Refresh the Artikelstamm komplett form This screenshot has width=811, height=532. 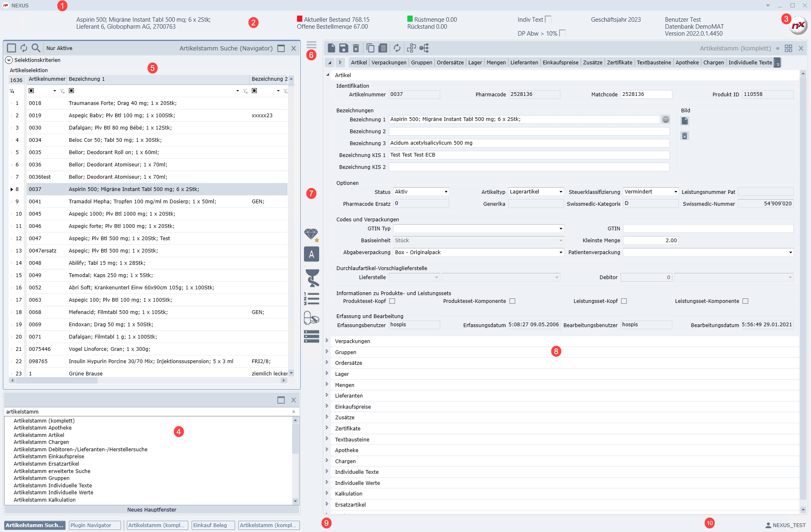[x=397, y=48]
